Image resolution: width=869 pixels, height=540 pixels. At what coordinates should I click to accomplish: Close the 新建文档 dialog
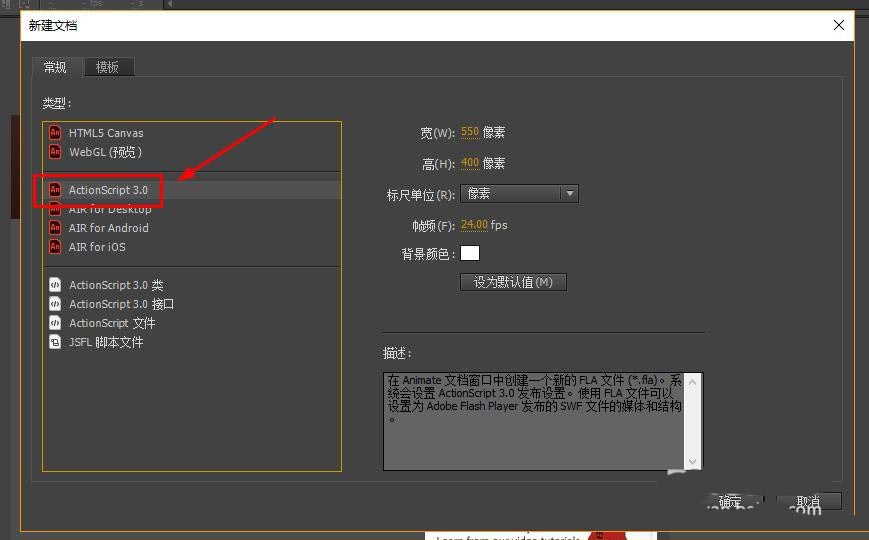tap(839, 25)
